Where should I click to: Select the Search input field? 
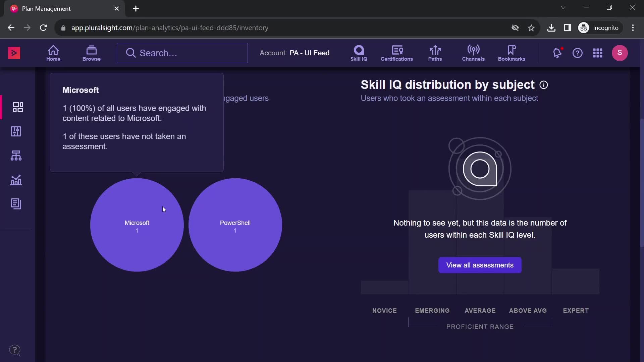pos(183,53)
